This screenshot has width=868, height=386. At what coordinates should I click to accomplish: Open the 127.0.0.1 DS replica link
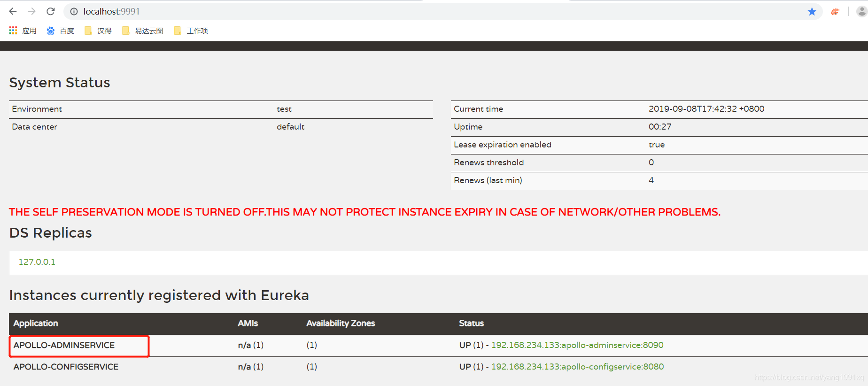pyautogui.click(x=37, y=262)
